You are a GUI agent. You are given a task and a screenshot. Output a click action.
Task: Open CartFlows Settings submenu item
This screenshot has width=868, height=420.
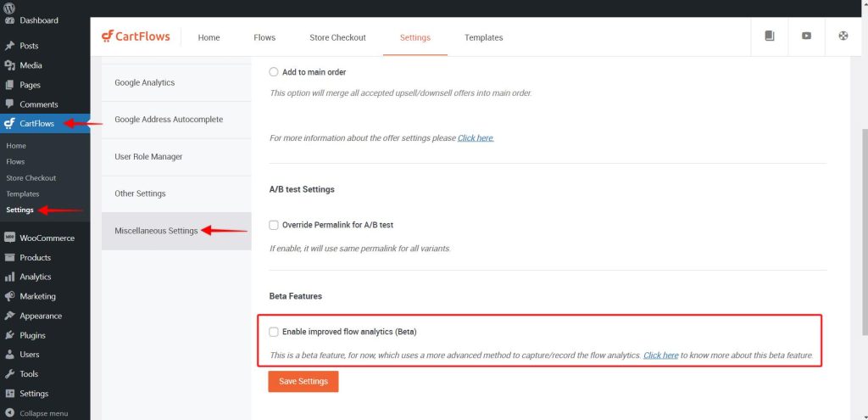tap(20, 210)
